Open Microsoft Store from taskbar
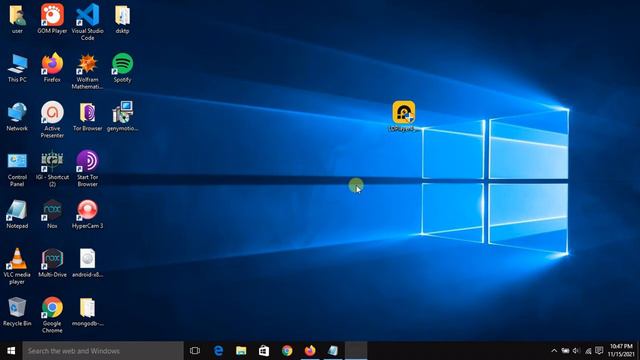The width and height of the screenshot is (640, 360). pos(264,351)
